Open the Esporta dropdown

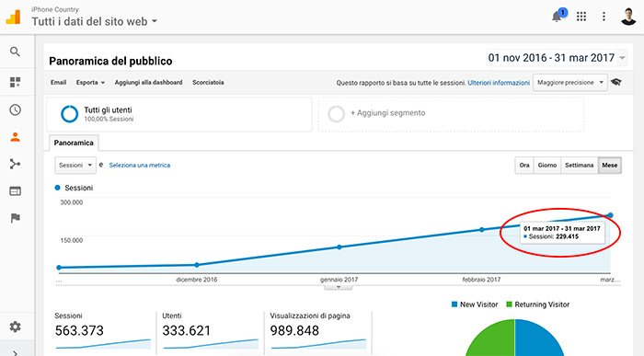click(90, 83)
